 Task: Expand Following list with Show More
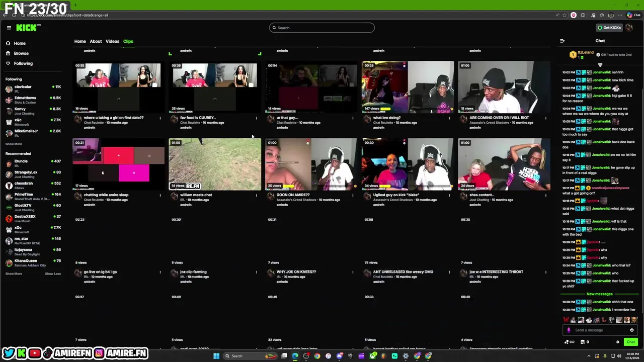(14, 144)
